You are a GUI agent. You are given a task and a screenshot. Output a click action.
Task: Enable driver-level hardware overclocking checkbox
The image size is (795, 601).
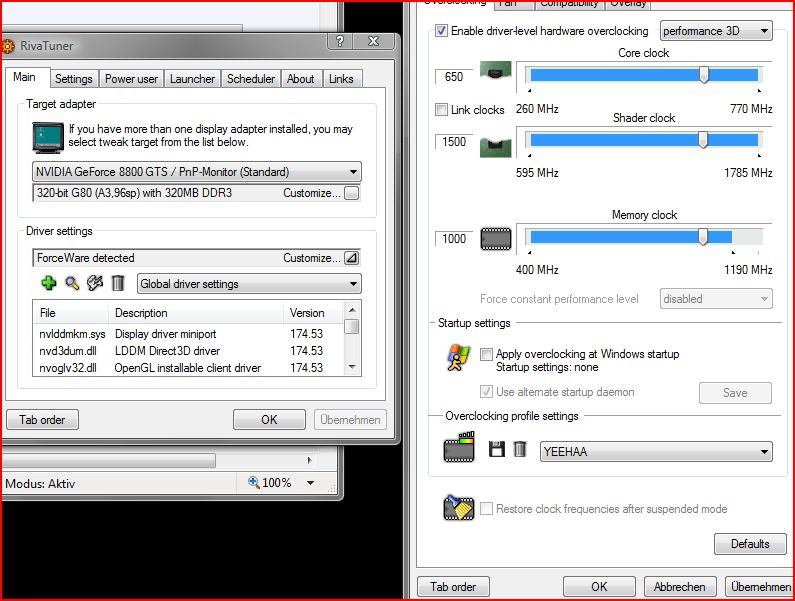[x=442, y=31]
